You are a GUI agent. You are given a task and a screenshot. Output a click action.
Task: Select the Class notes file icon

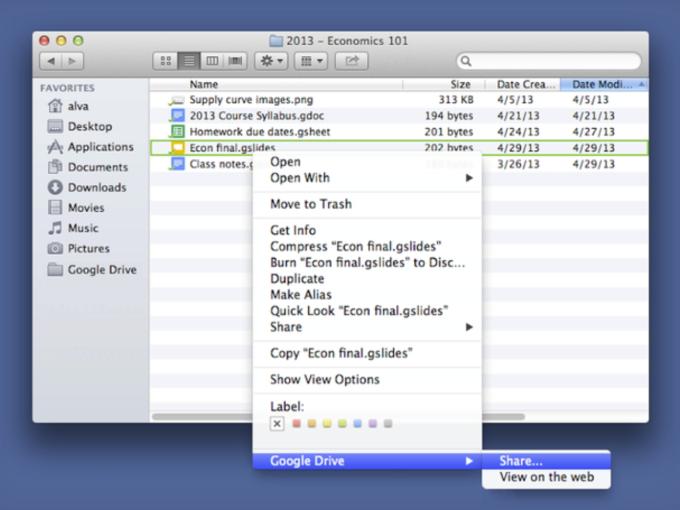pyautogui.click(x=177, y=164)
